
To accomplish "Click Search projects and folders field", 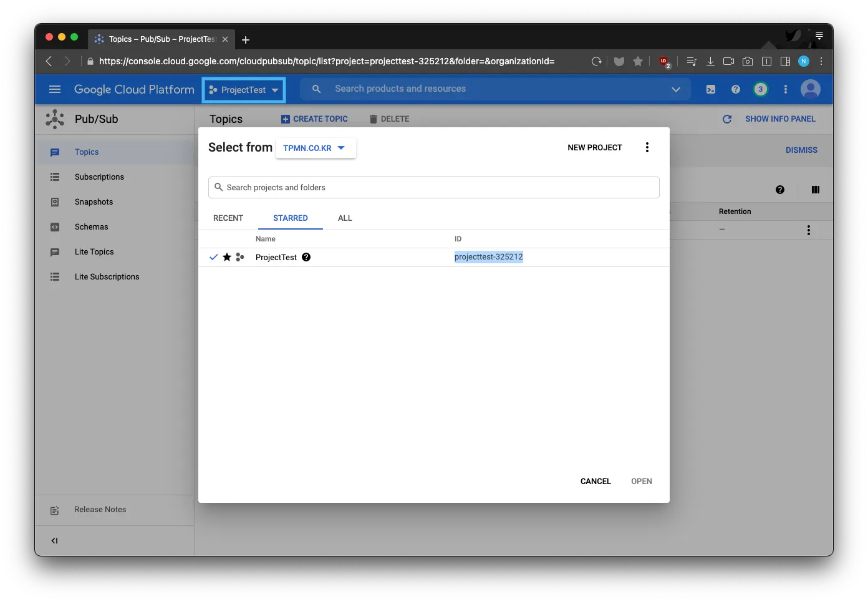I will pyautogui.click(x=434, y=188).
